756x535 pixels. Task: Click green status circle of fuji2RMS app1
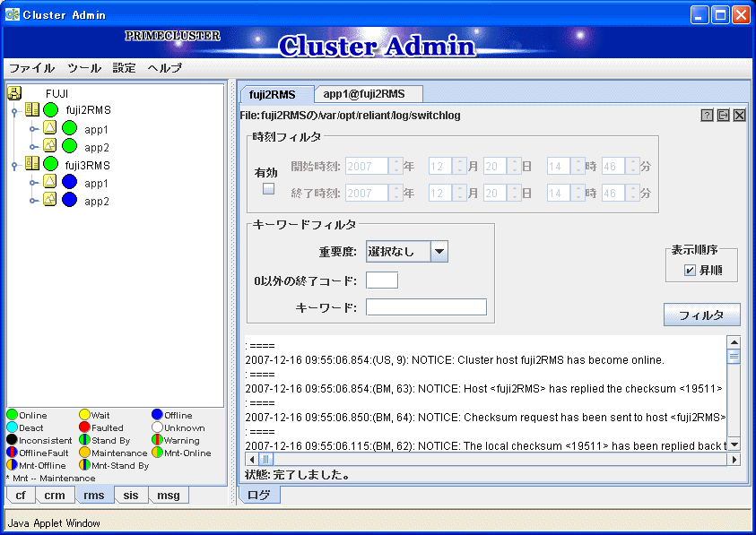click(69, 128)
